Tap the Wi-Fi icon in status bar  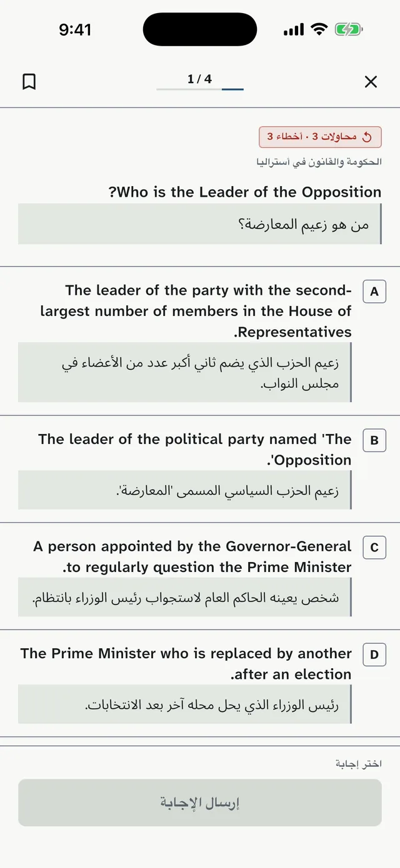(319, 29)
